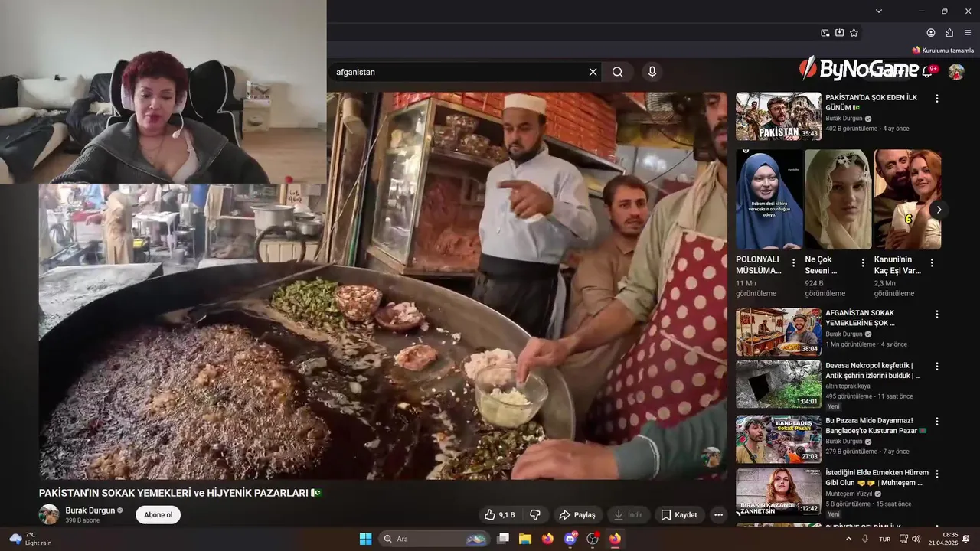Open clock showing 08:35 21.04.2026
The image size is (980, 551).
(x=942, y=539)
